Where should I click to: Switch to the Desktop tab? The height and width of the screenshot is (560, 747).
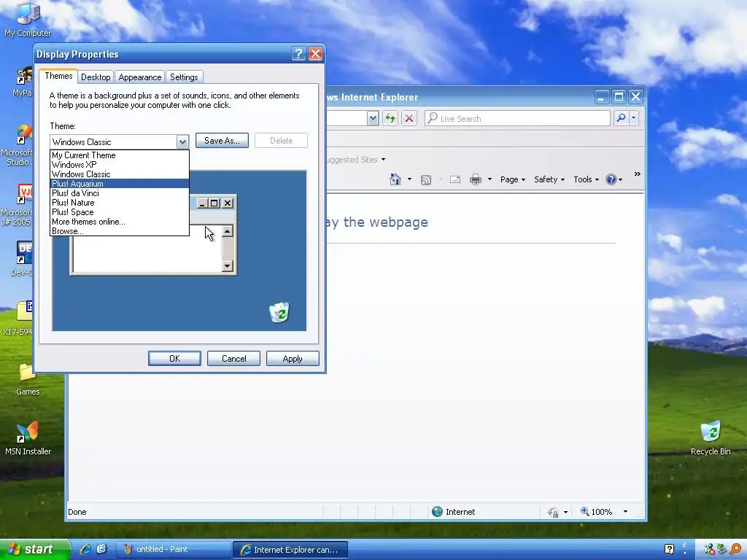pyautogui.click(x=96, y=77)
